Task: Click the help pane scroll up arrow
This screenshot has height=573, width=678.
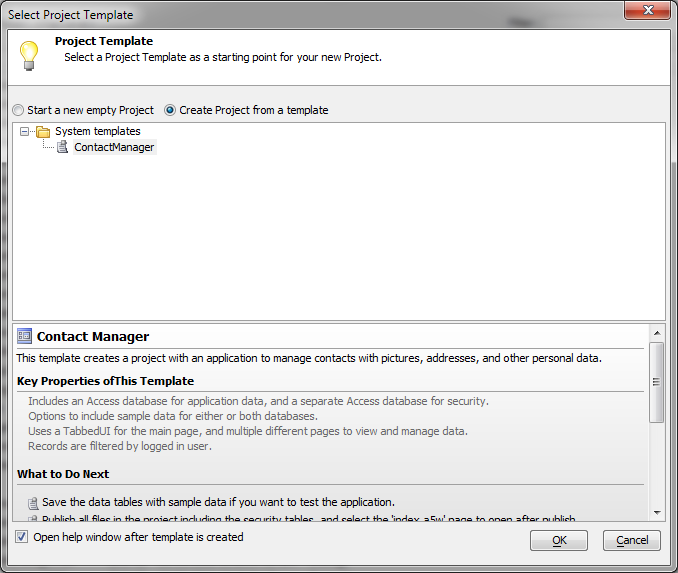Action: (x=657, y=333)
